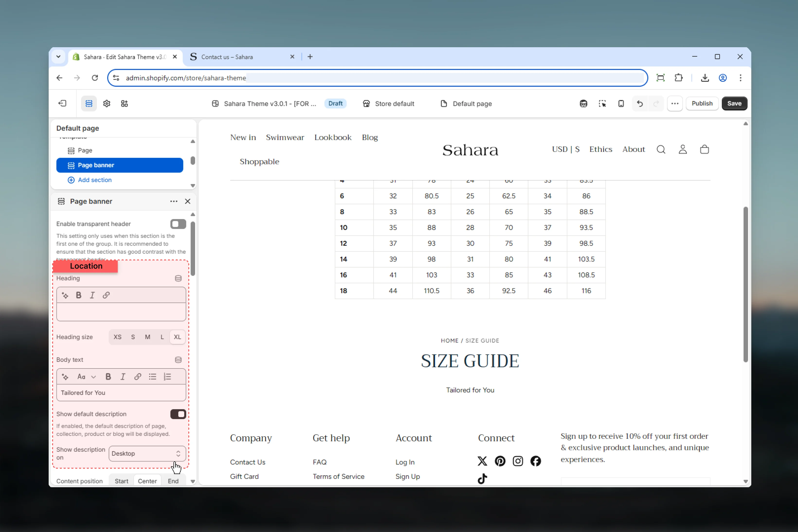This screenshot has width=798, height=532.
Task: Set heading size to XL
Action: coord(177,337)
